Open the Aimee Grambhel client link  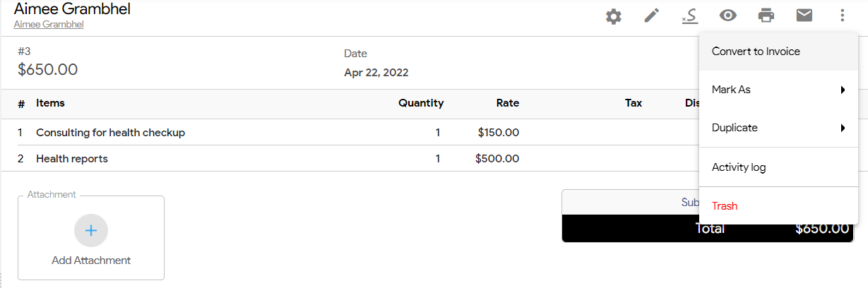(49, 24)
